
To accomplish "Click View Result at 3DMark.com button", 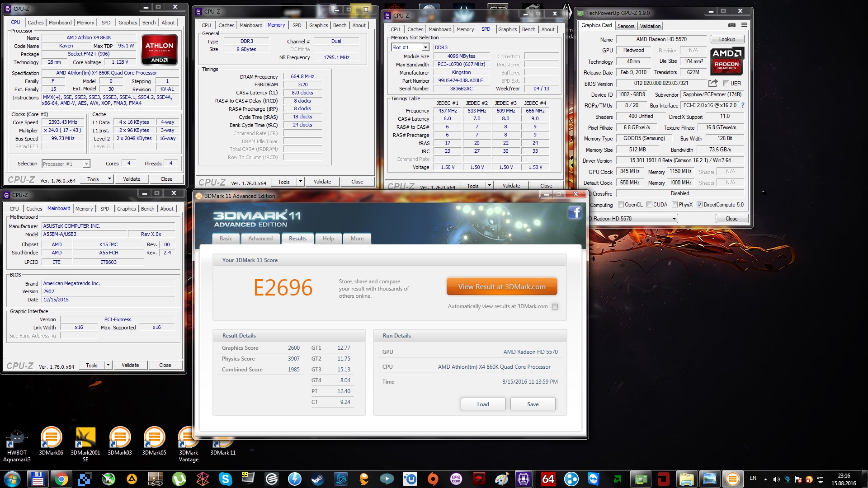I will coord(502,287).
